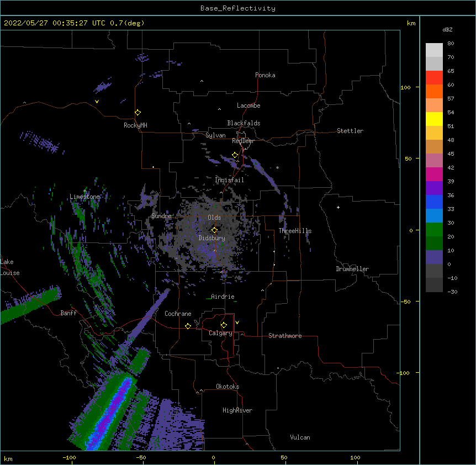This screenshot has height=465, width=476.
Task: Click the Lacombe city label
Action: click(x=248, y=105)
